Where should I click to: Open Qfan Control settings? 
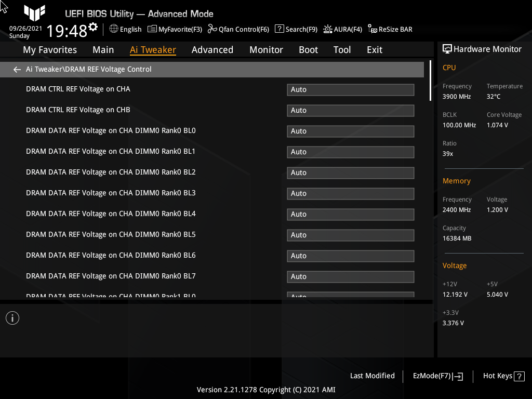[238, 29]
